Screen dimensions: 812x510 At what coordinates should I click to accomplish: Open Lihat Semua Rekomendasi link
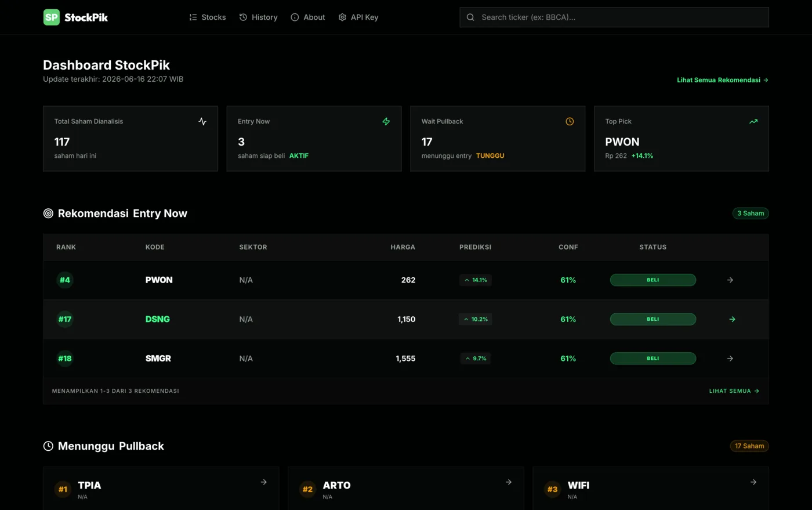[x=723, y=80]
